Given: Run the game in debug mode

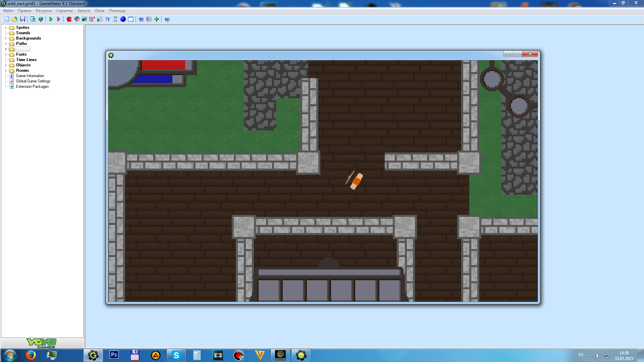Looking at the screenshot, I should click(x=58, y=19).
